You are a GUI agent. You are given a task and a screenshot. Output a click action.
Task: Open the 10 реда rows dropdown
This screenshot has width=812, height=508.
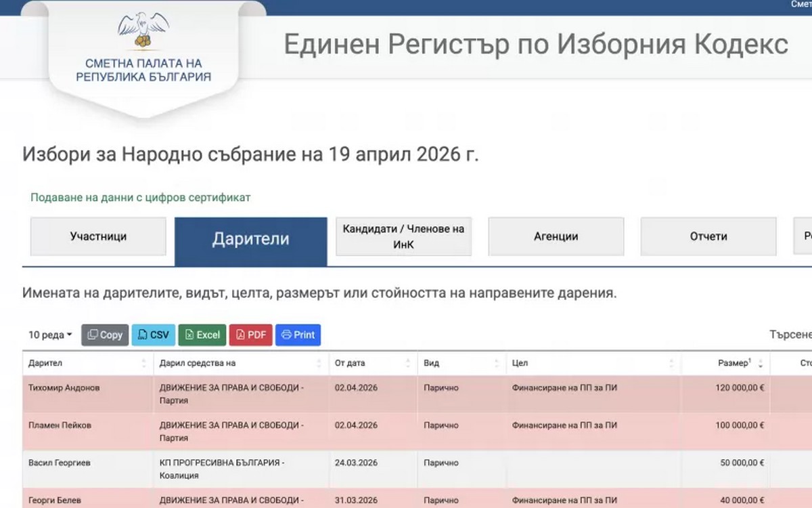click(x=50, y=335)
